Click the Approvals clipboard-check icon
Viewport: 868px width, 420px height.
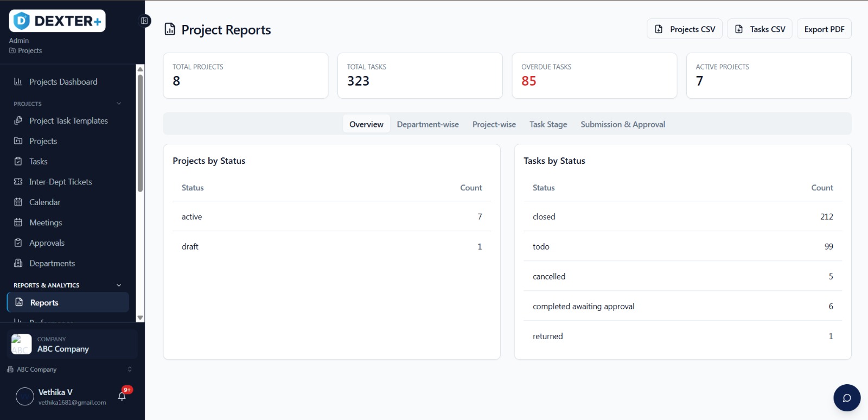[18, 243]
